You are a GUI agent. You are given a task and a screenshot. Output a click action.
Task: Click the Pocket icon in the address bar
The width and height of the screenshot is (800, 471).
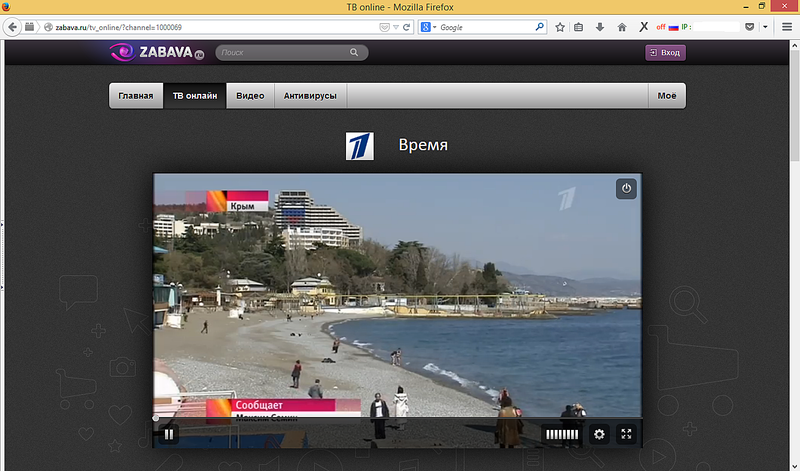point(384,27)
